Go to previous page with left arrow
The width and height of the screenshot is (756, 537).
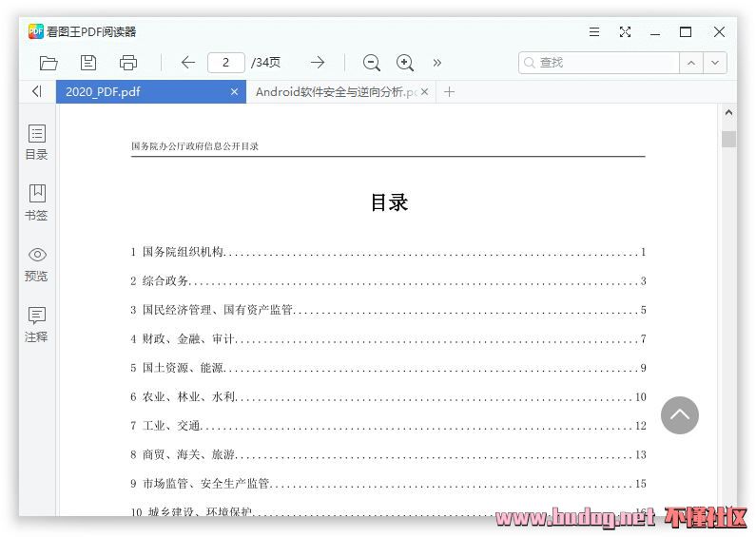click(187, 63)
